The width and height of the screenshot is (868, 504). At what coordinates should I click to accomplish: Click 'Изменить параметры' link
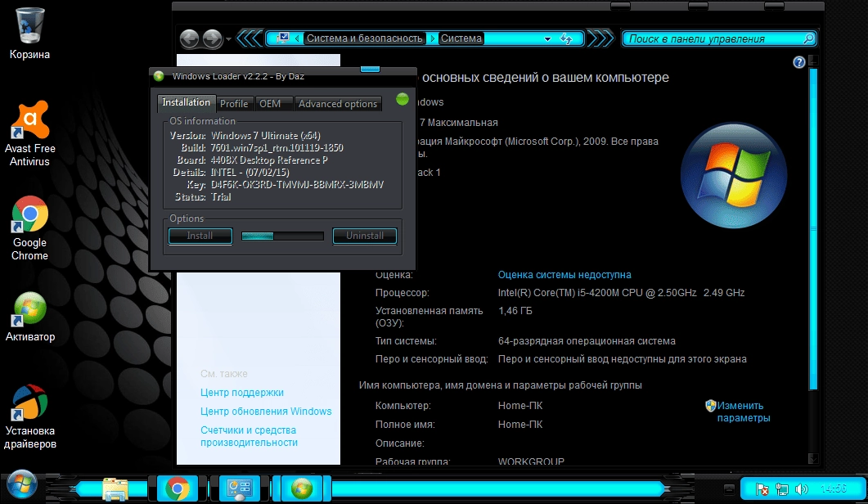[744, 412]
